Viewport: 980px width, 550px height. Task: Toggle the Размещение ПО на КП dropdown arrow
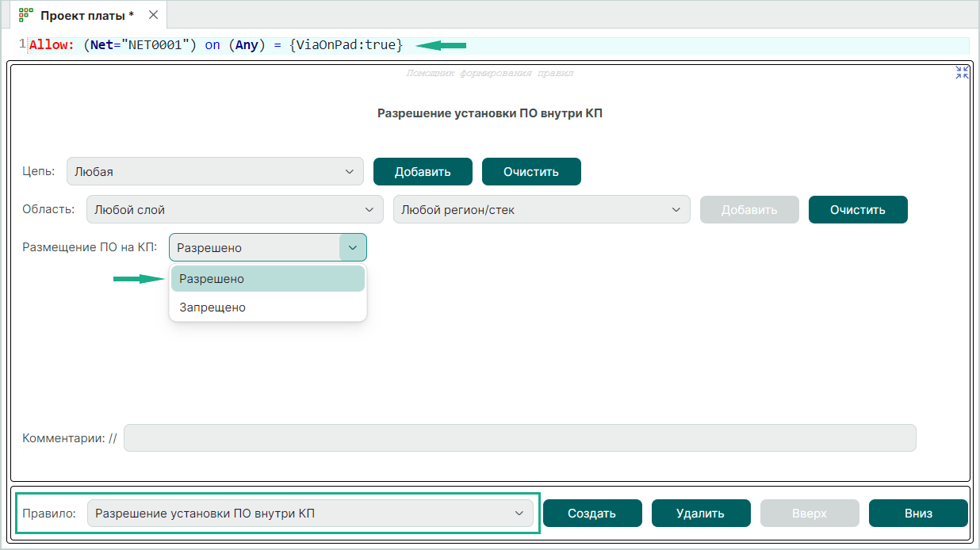[353, 248]
